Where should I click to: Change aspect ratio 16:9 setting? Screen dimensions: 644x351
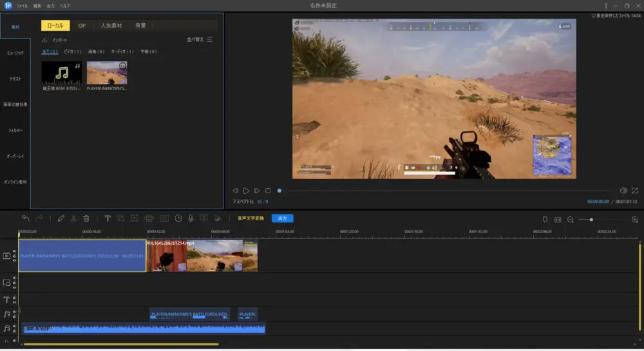[x=263, y=202]
